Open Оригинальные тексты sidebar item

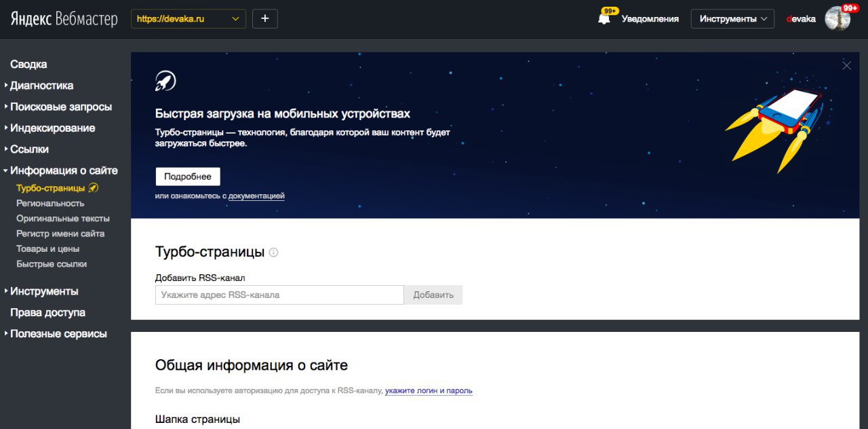[63, 219]
